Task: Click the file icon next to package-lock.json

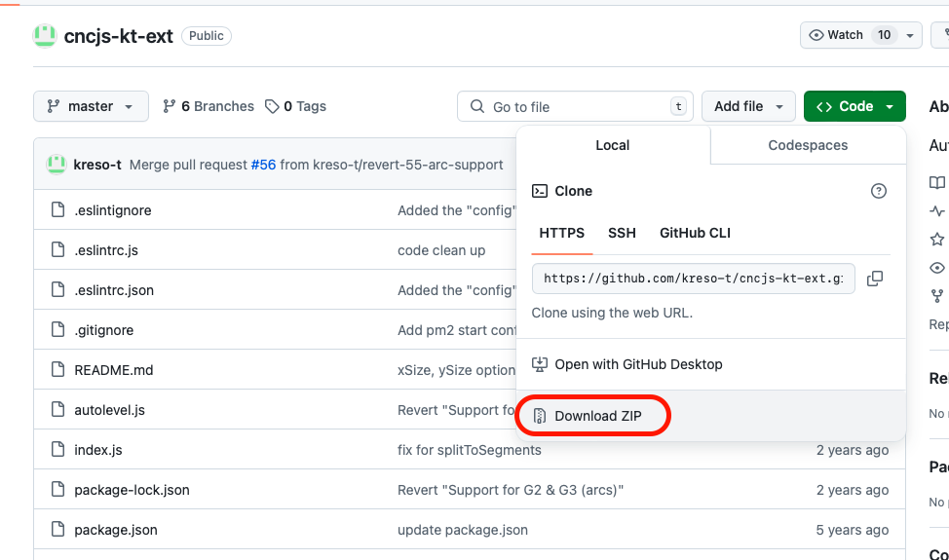Action: [x=57, y=489]
